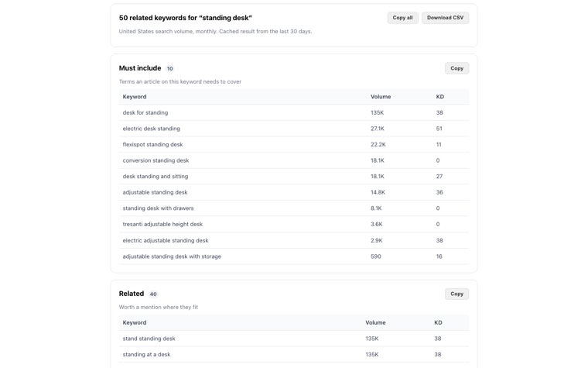Viewport: 588px width, 368px height.
Task: Click volume 135K for "desk for standing"
Action: tap(378, 112)
